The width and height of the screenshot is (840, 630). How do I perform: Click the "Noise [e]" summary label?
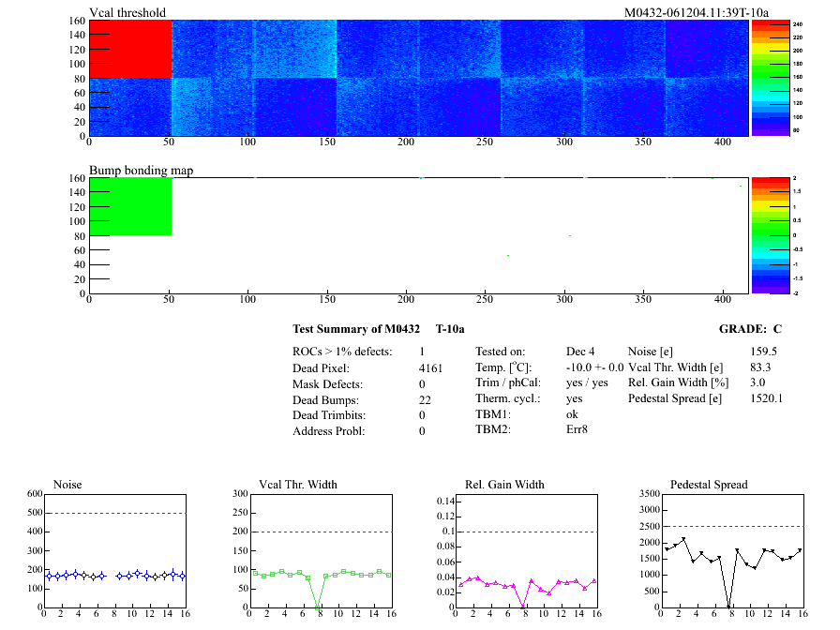[651, 352]
